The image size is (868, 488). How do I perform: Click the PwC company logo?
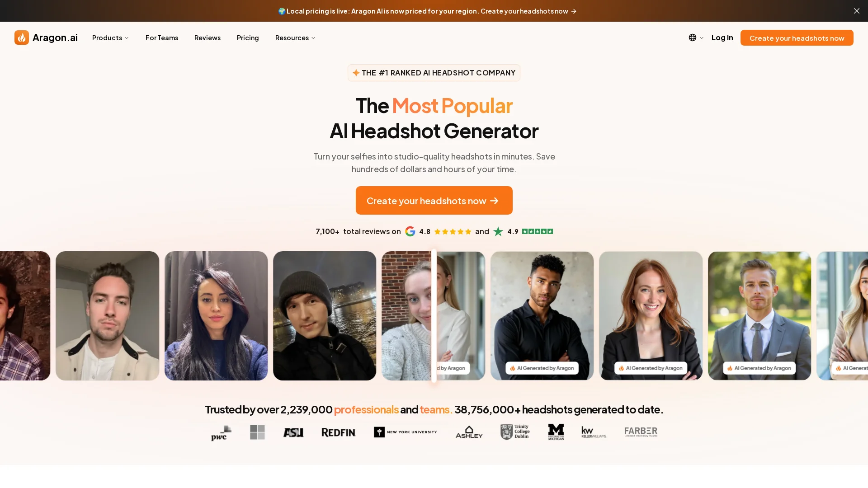[221, 432]
